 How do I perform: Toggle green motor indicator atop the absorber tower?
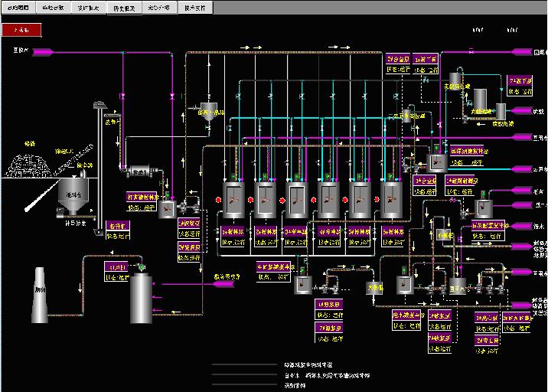(140, 267)
